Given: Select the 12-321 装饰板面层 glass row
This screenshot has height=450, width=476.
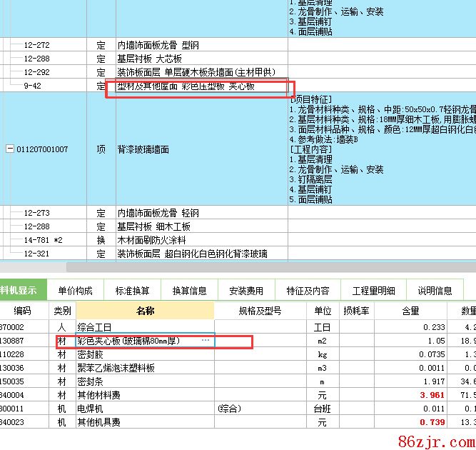Looking at the screenshot, I should pos(193,254).
